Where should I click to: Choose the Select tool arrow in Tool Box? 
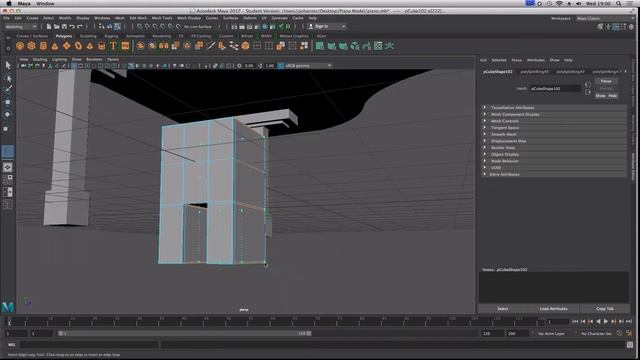[x=8, y=65]
